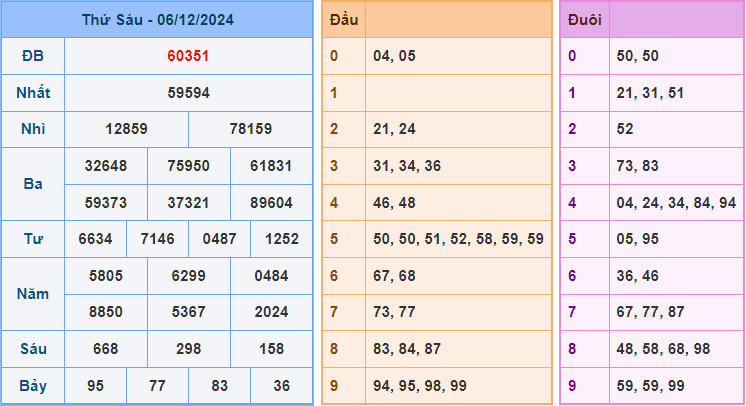
Task: Select third prize number 32648
Action: point(106,166)
